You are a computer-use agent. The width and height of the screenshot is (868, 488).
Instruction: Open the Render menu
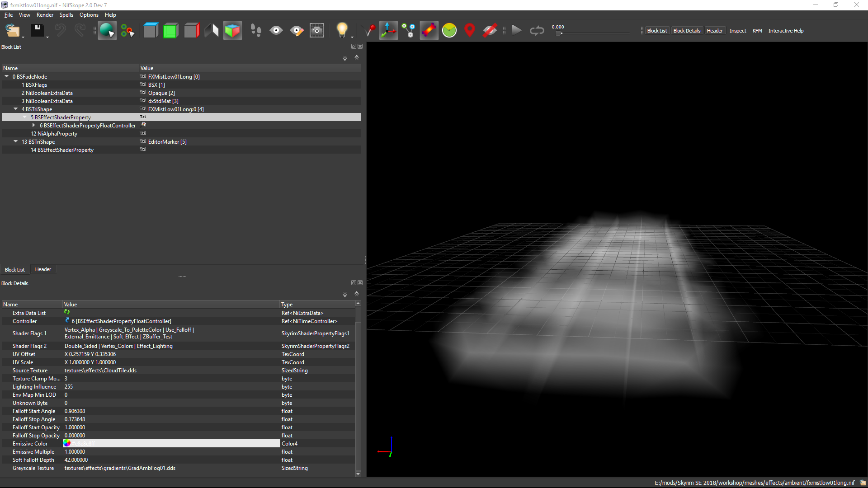pyautogui.click(x=45, y=15)
